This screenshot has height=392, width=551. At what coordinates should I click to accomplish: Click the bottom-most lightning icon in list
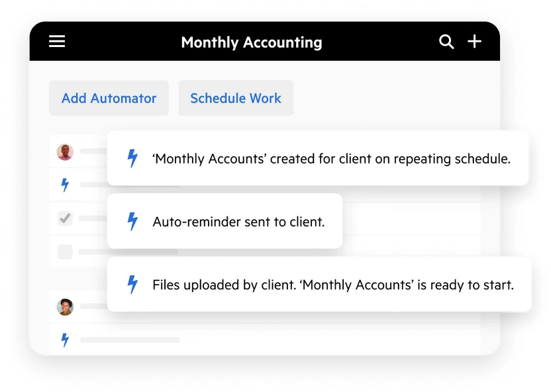pyautogui.click(x=65, y=340)
